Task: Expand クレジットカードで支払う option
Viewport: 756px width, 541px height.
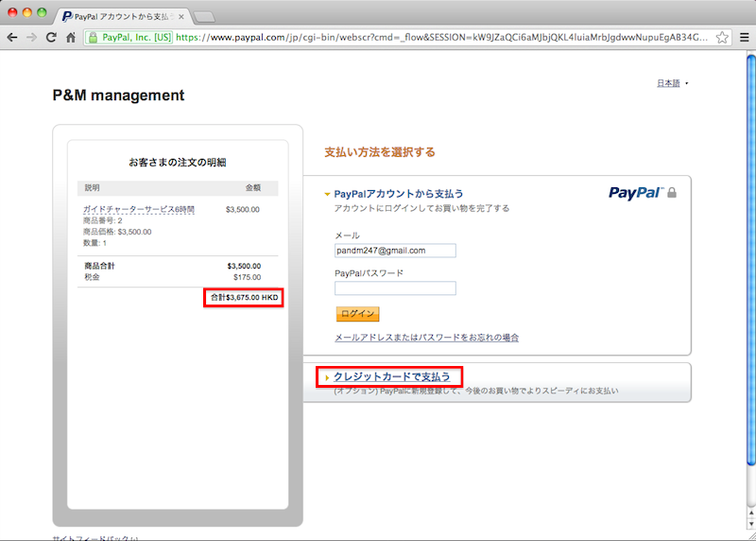Action: 391,377
